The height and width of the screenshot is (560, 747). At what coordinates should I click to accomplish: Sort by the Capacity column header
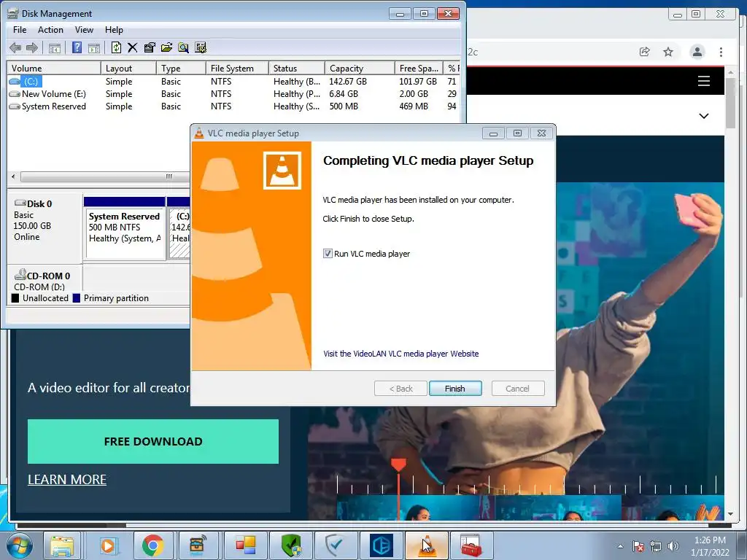[x=360, y=69]
